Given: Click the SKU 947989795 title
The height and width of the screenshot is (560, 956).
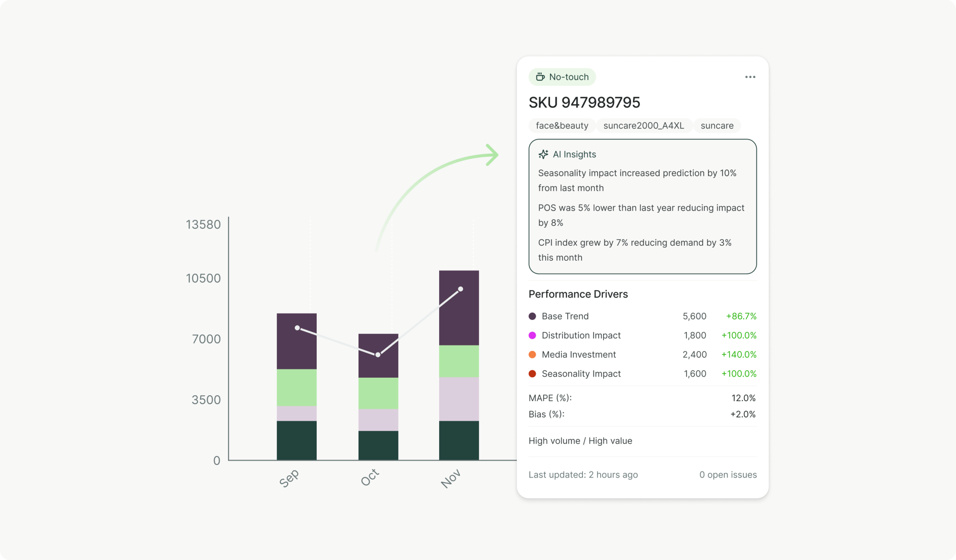Looking at the screenshot, I should click(584, 102).
